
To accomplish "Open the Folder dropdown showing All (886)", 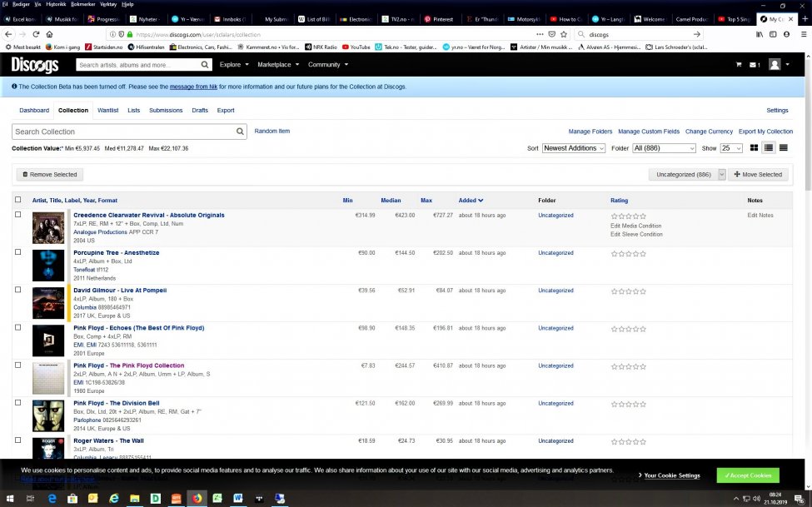I will pyautogui.click(x=664, y=148).
